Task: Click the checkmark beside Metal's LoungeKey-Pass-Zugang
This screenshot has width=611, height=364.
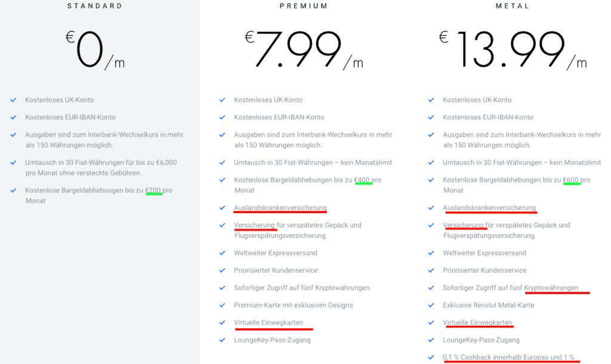Action: click(x=431, y=340)
